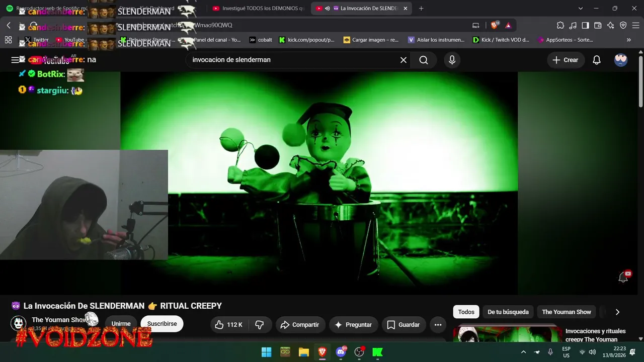Open Discord from the taskbar

[x=341, y=352]
